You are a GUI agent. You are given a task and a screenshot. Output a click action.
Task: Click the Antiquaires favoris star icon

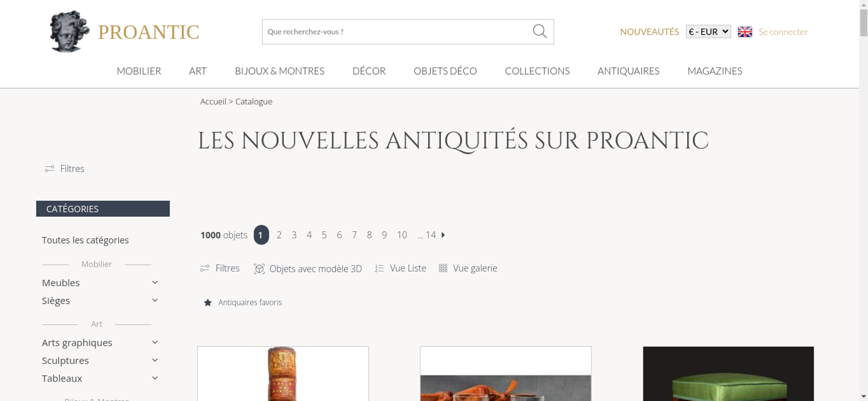[x=208, y=302]
